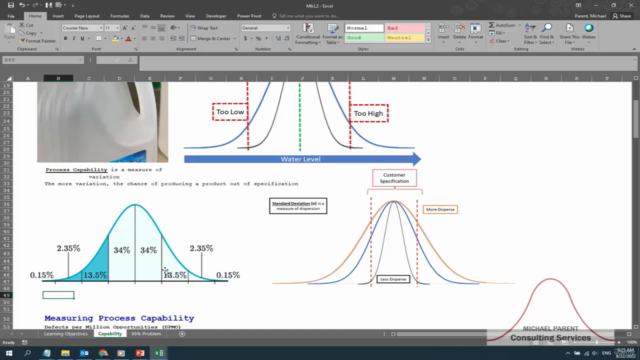This screenshot has height=360, width=640.
Task: Toggle Wrap Text
Action: tap(204, 28)
